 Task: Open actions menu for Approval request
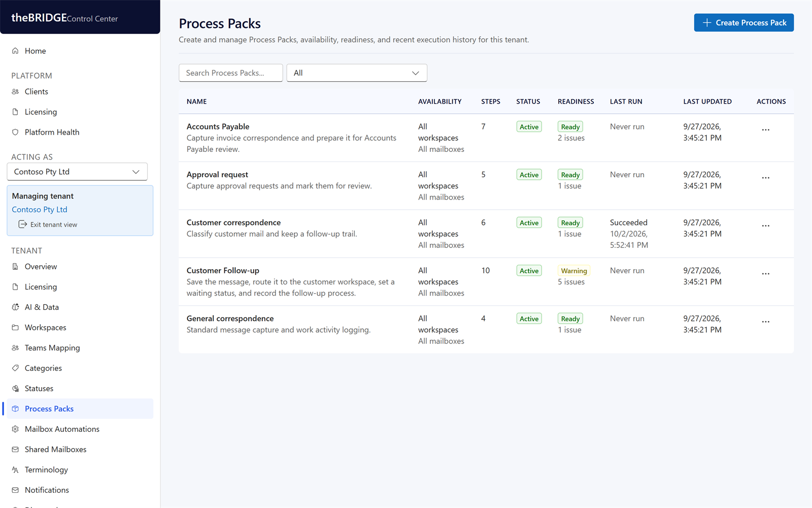click(x=765, y=177)
